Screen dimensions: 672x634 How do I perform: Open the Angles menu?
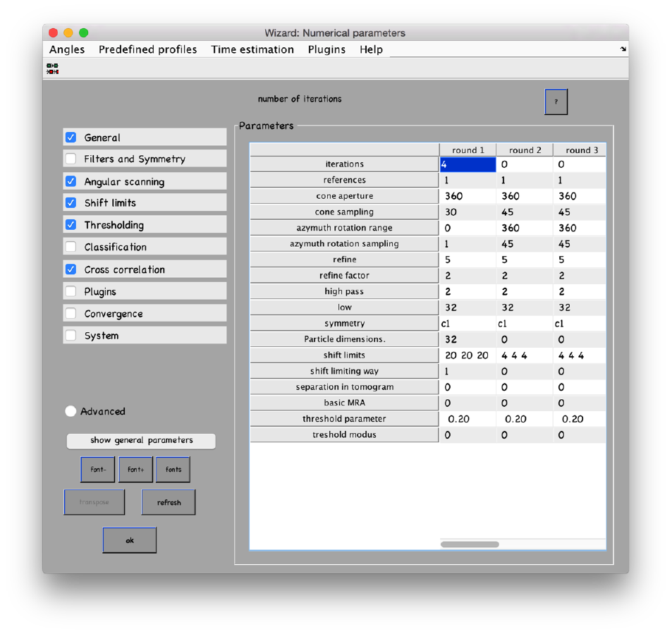(67, 49)
